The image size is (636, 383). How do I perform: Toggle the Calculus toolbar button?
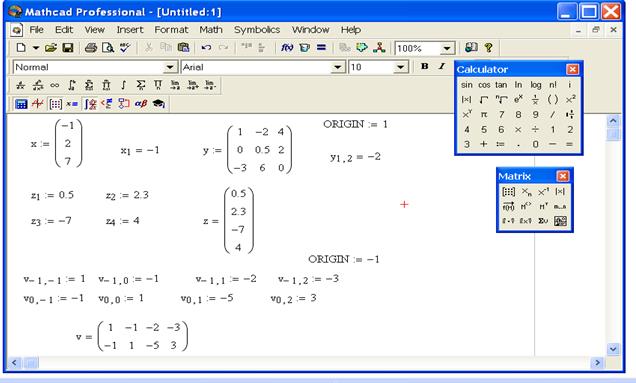point(90,104)
